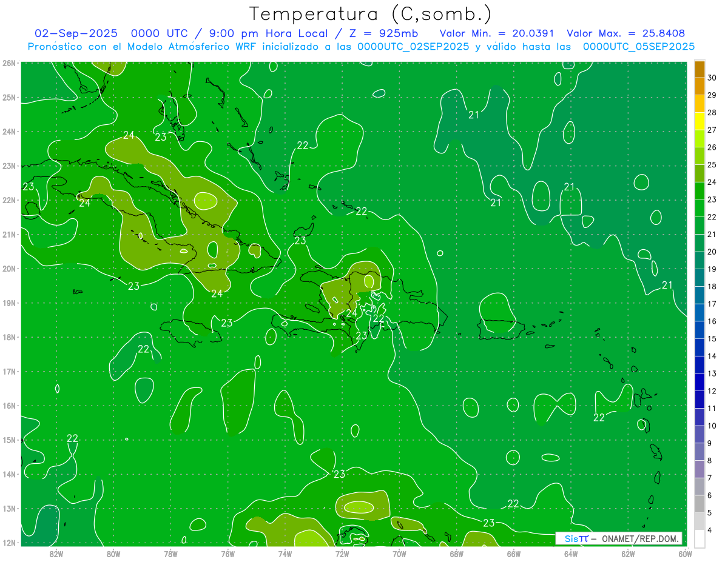Click the number 19 on the color legend
728x562 pixels.
point(712,269)
